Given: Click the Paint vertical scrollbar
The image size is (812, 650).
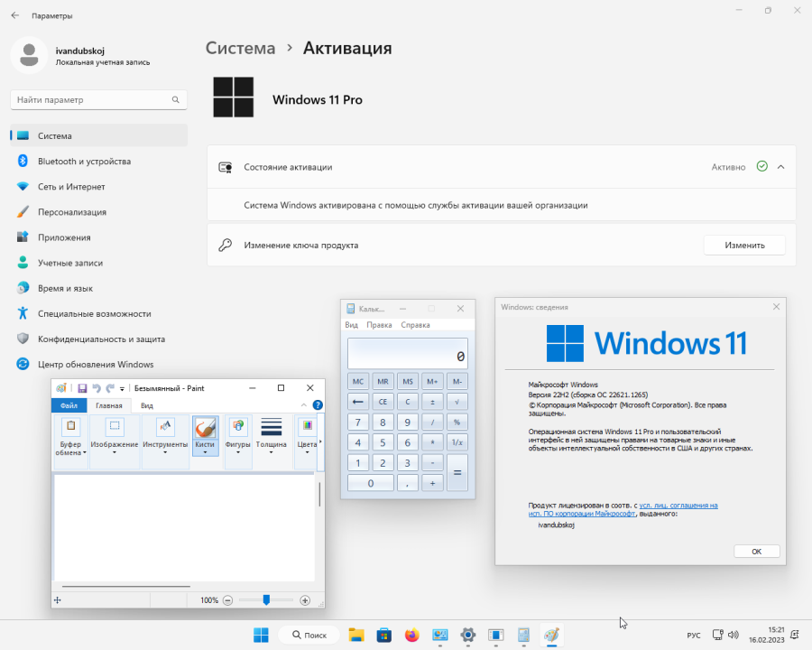Looking at the screenshot, I should click(319, 495).
